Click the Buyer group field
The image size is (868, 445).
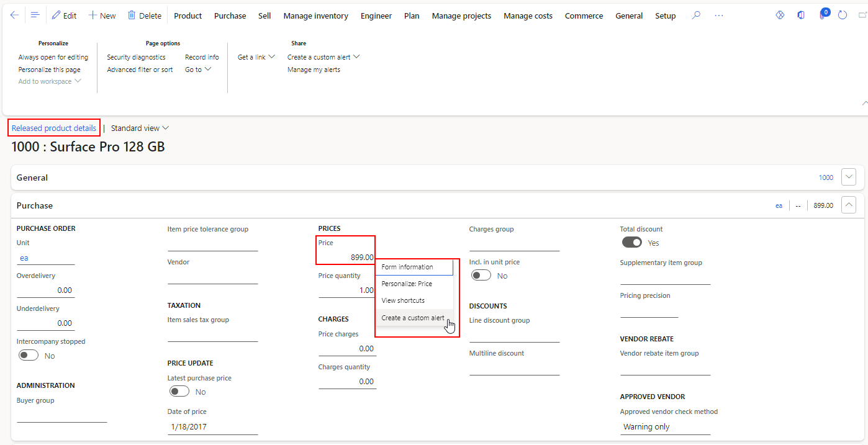pyautogui.click(x=61, y=415)
